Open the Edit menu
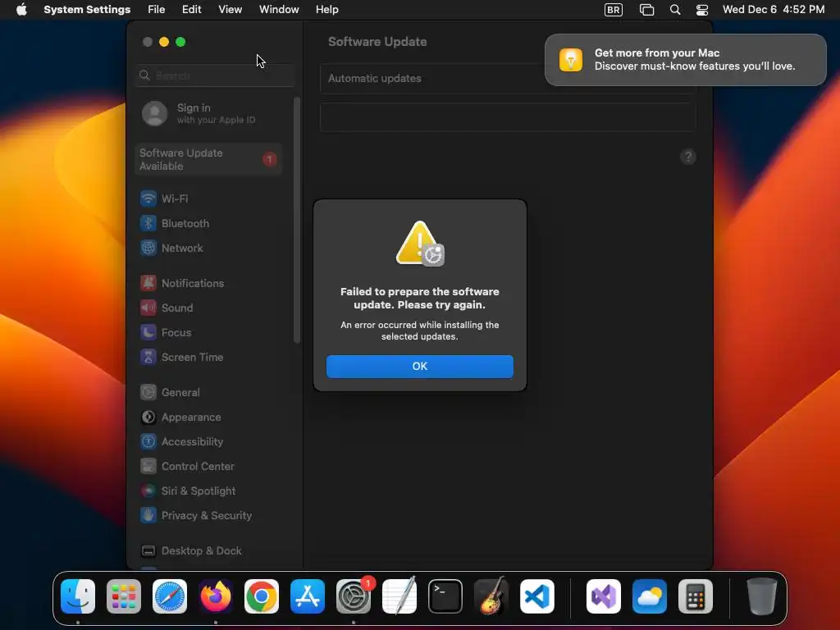The height and width of the screenshot is (630, 840). 191,10
